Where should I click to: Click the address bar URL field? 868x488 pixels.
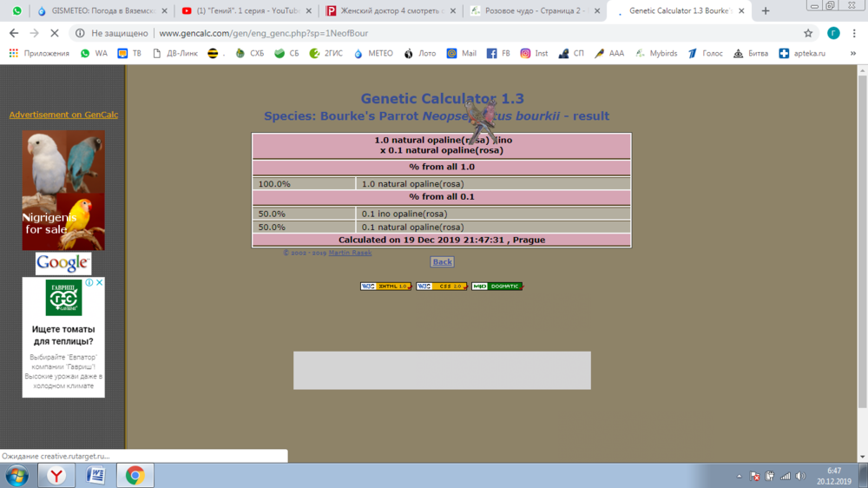coord(434,33)
